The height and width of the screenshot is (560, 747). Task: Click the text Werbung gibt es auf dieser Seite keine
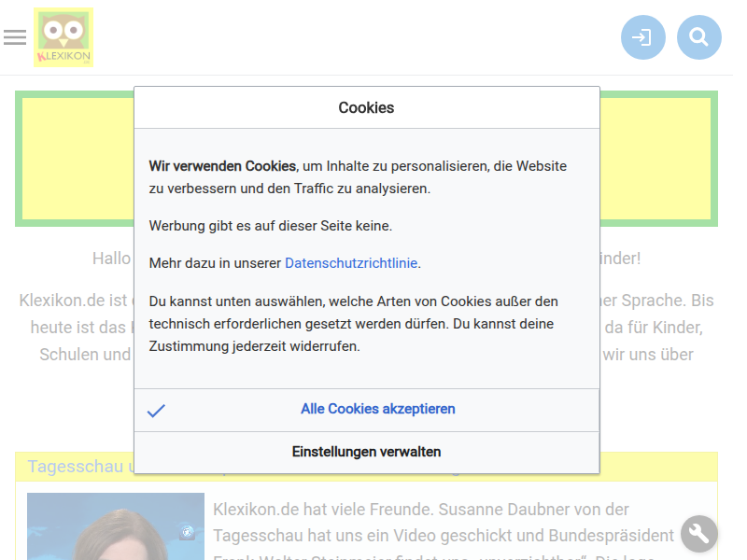271,226
